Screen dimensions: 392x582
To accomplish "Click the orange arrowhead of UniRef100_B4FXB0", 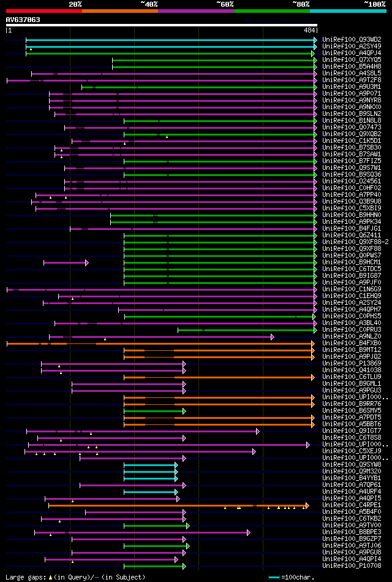I will pyautogui.click(x=313, y=343).
